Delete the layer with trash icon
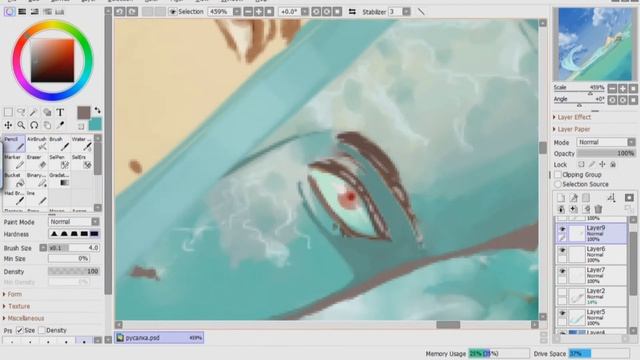This screenshot has width=640, height=360. (598, 209)
